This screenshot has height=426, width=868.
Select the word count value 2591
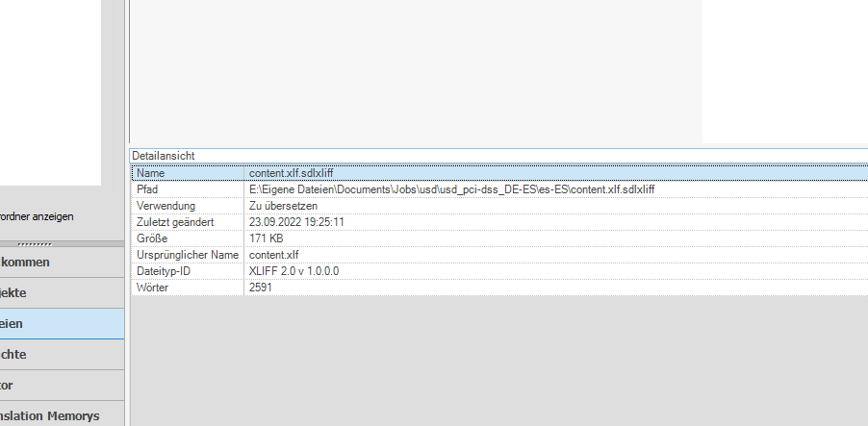[261, 288]
